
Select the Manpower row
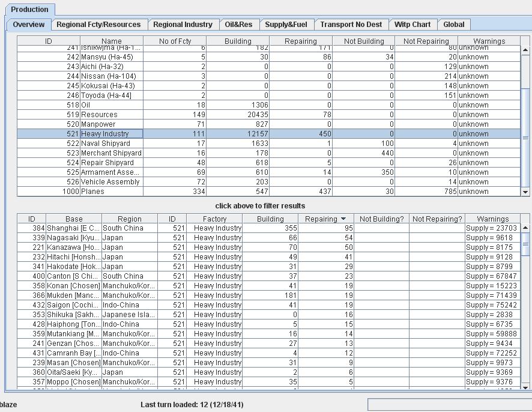(268, 124)
